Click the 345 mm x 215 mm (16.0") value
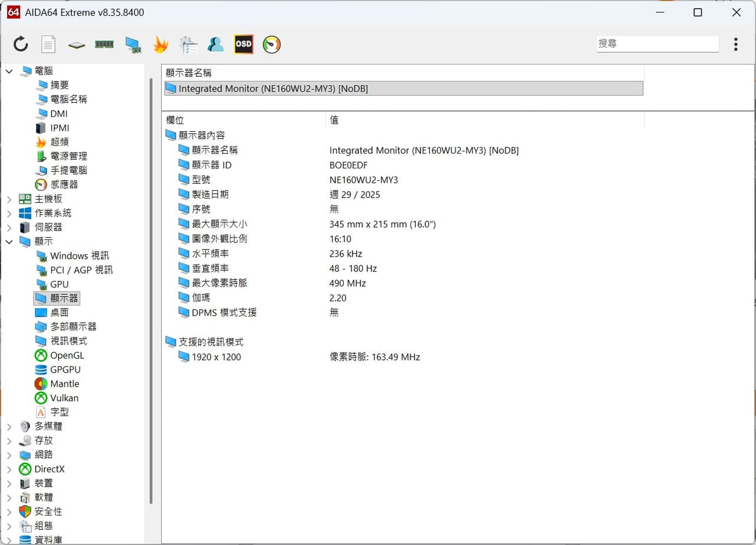 pyautogui.click(x=383, y=224)
